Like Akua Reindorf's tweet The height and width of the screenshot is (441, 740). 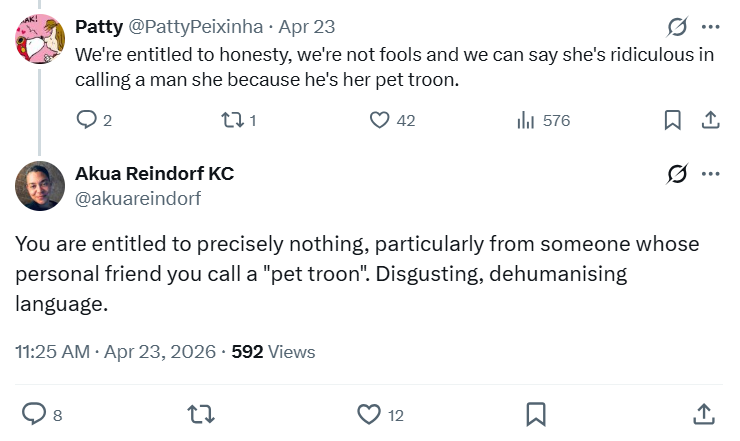coord(369,413)
